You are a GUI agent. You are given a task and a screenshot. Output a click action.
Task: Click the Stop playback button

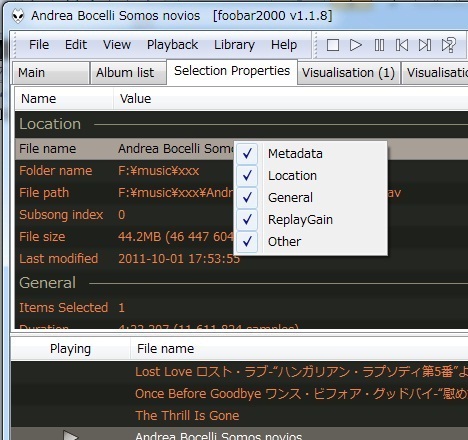coord(333,45)
